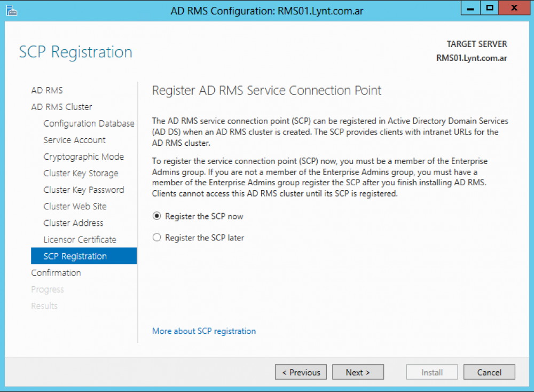Open the AD RMS Cluster step
Viewport: 534px width, 392px height.
click(x=61, y=107)
